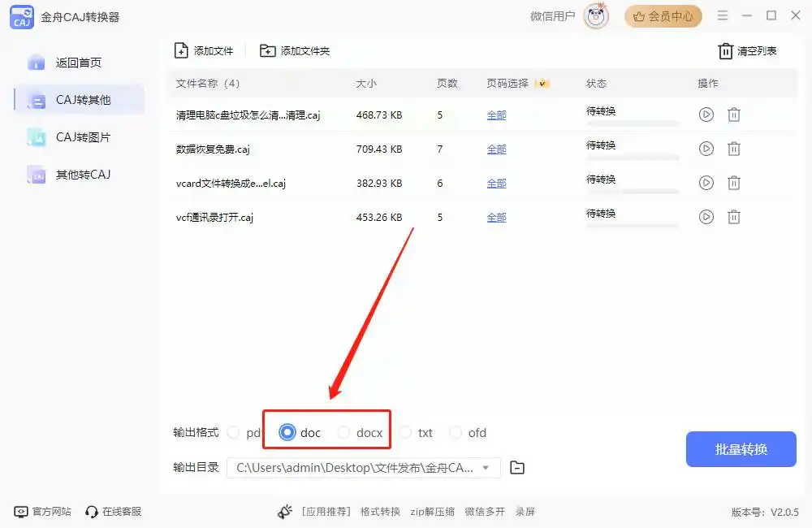Viewport: 812px width, 528px height.
Task: Select file name 清理电脑c盘垃圾怎么清...清理.caj
Action: [248, 115]
